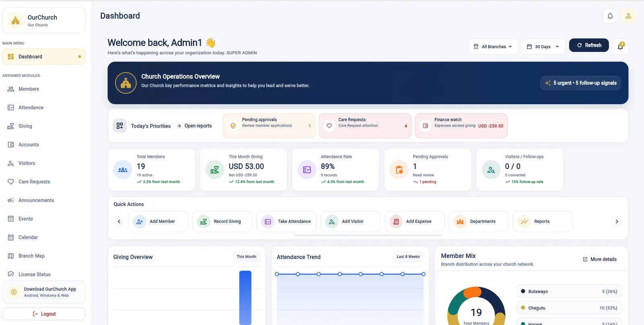Image resolution: width=644 pixels, height=325 pixels.
Task: Click the Events sidebar icon
Action: pos(11,218)
